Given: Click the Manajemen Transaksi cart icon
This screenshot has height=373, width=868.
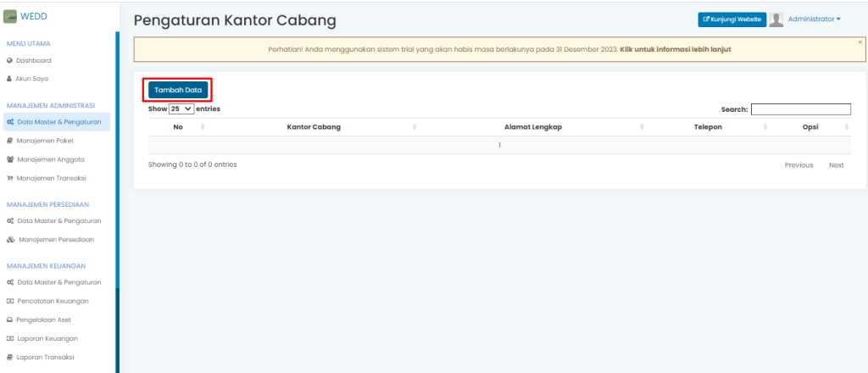Looking at the screenshot, I should [x=9, y=178].
